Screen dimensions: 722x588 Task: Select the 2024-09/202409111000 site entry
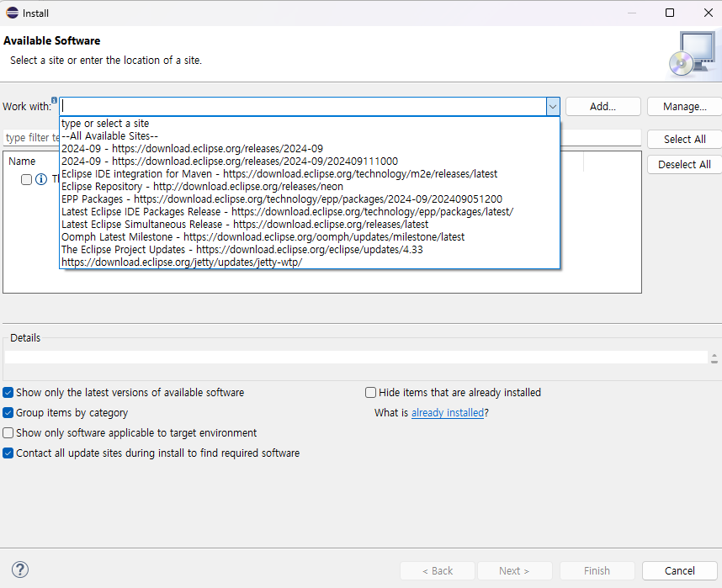[310, 162]
